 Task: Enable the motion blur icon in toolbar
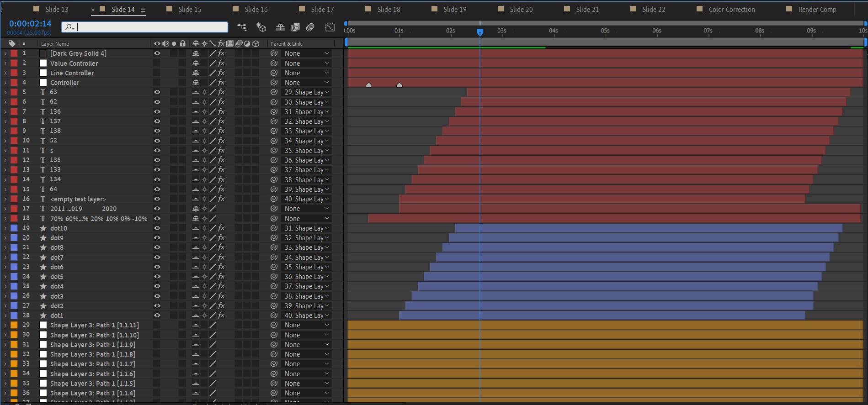click(x=310, y=27)
